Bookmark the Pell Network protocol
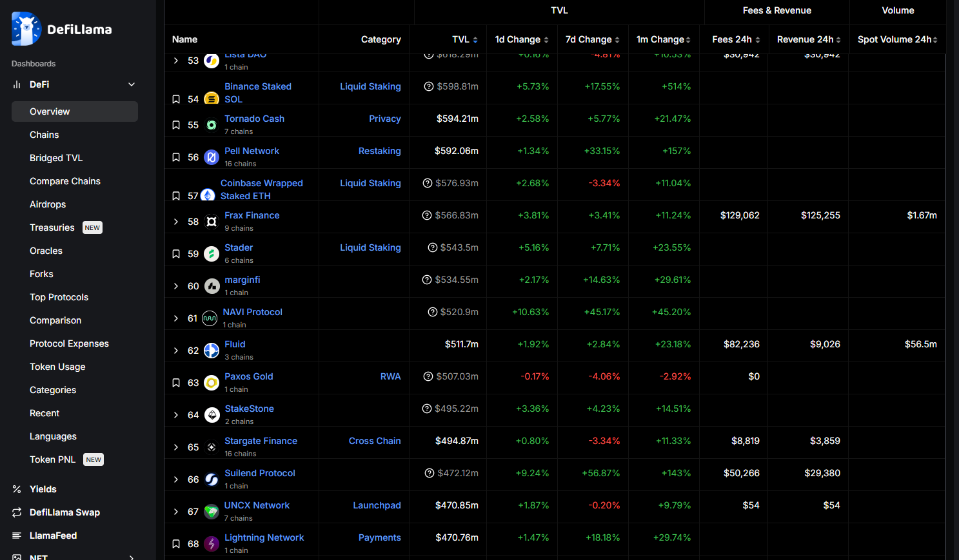 176,157
